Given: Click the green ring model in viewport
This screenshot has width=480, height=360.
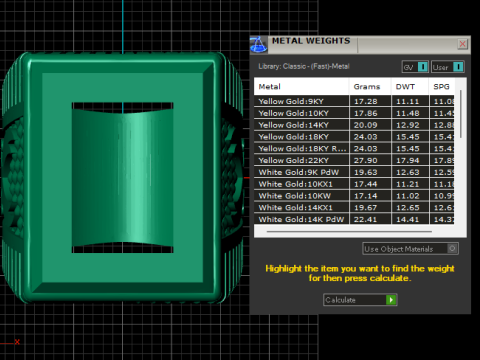Looking at the screenshot, I should click(123, 177).
